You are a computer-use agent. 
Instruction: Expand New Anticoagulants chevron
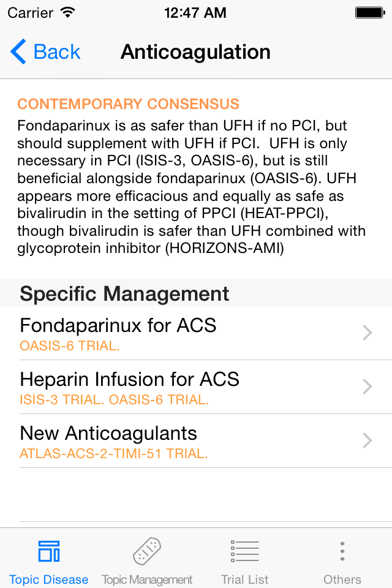367,440
